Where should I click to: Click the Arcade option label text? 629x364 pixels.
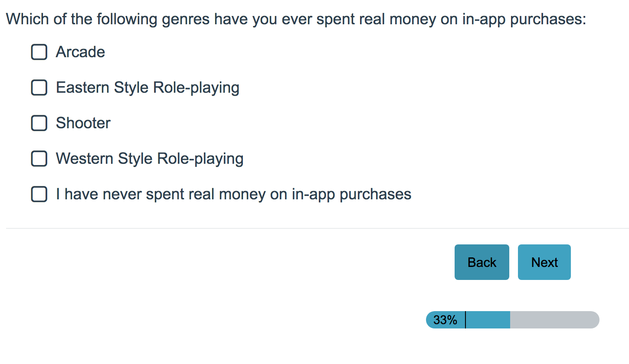coord(80,52)
